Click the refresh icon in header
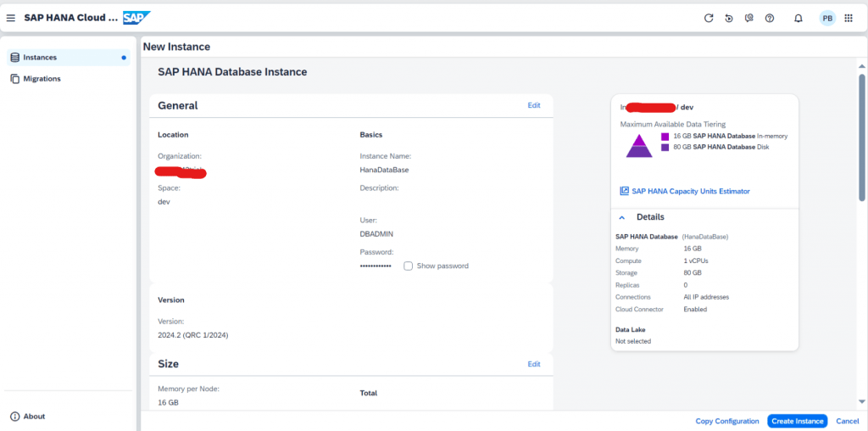Screen dimensions: 868x431 (709, 19)
